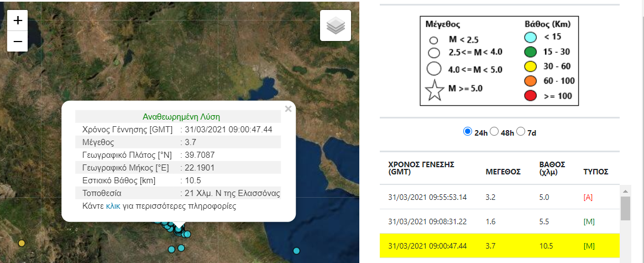Click the green 15 - 30 km legend circle
Viewport: 644px width, 263px height.
(530, 53)
